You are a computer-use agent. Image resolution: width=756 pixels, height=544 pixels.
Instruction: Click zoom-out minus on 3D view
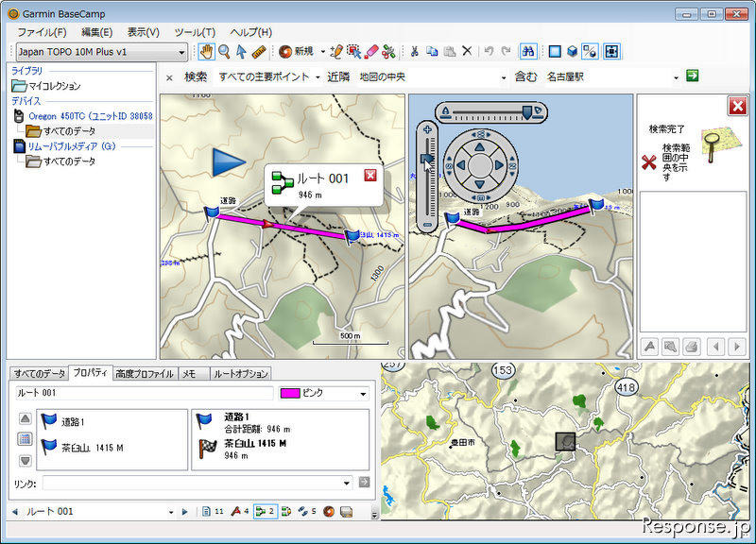coord(427,225)
